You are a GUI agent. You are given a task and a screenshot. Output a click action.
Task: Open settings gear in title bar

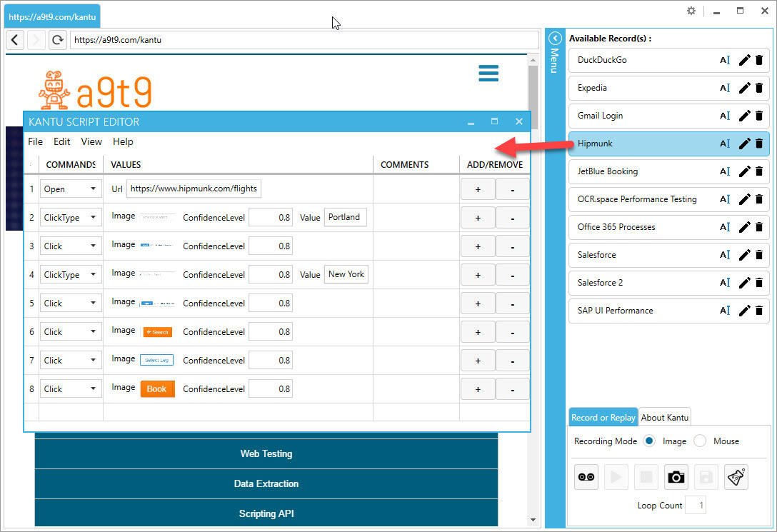coord(691,11)
